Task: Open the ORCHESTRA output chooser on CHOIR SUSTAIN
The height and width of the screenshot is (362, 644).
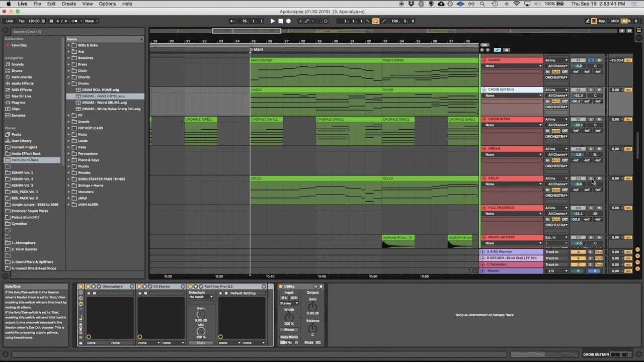Action: point(556,107)
